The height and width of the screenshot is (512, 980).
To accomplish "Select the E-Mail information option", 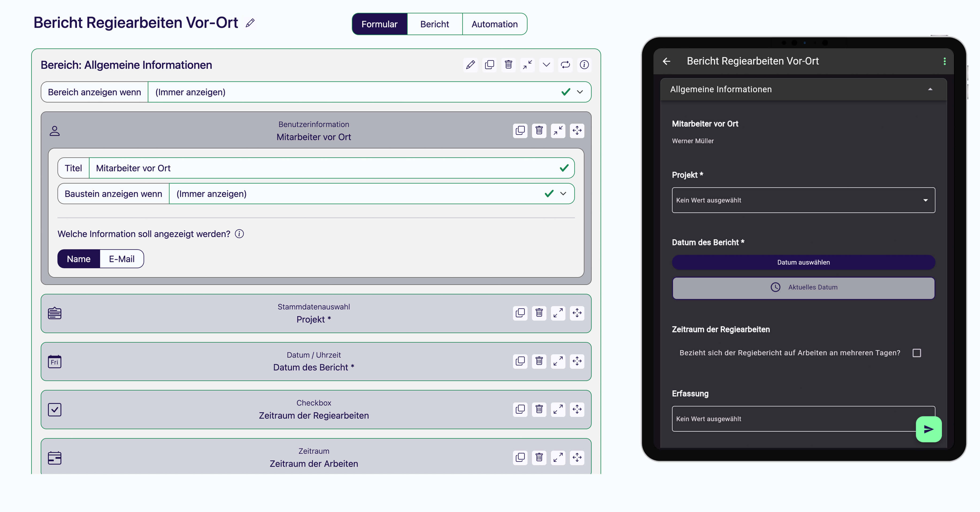I will 121,259.
